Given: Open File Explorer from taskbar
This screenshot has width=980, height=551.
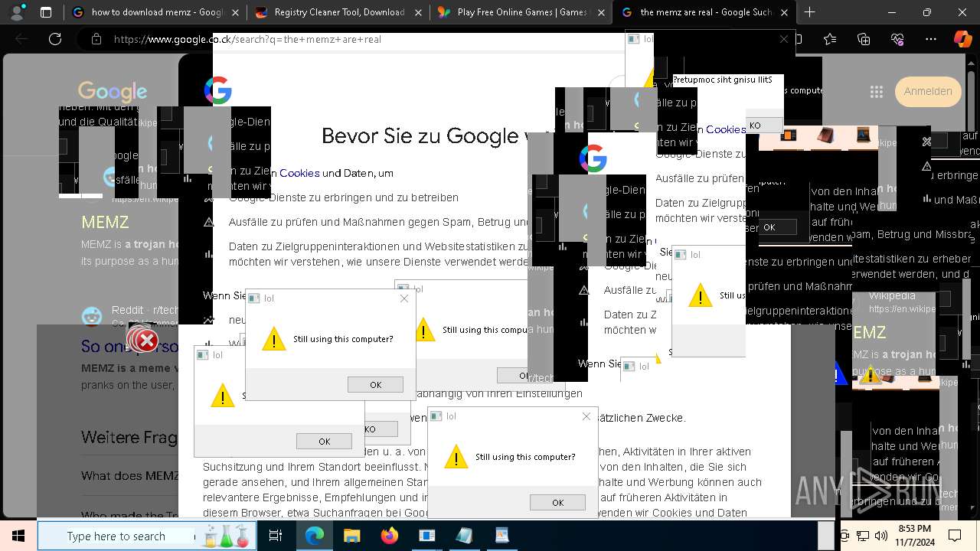Looking at the screenshot, I should [x=351, y=536].
